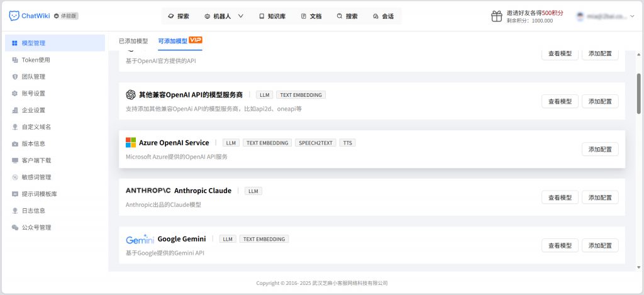Click the 体验版 badge icon
The image size is (644, 295).
[57, 16]
